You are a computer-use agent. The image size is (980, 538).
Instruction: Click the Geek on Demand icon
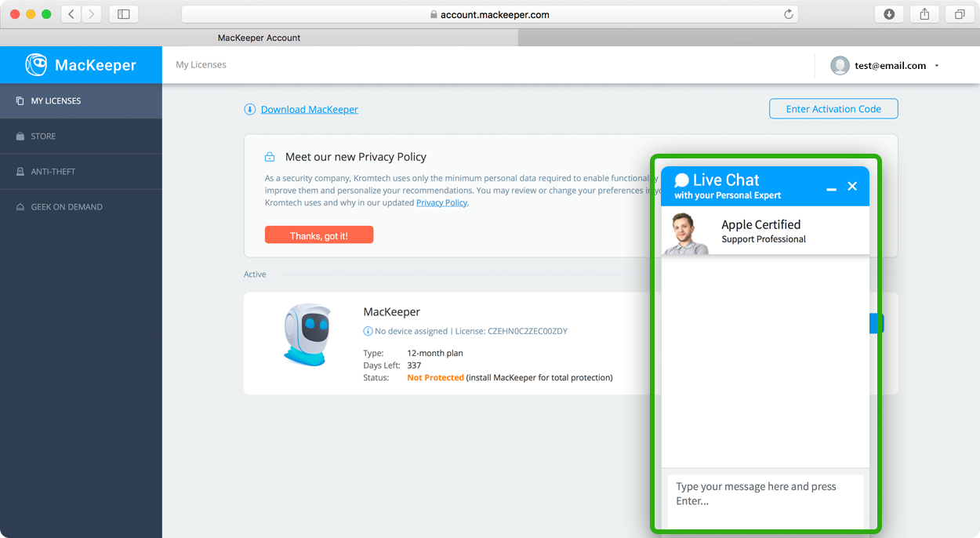[20, 207]
